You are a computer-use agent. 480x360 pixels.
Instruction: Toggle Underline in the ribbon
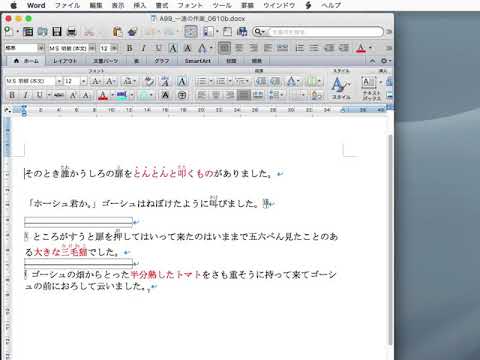[x=39, y=95]
